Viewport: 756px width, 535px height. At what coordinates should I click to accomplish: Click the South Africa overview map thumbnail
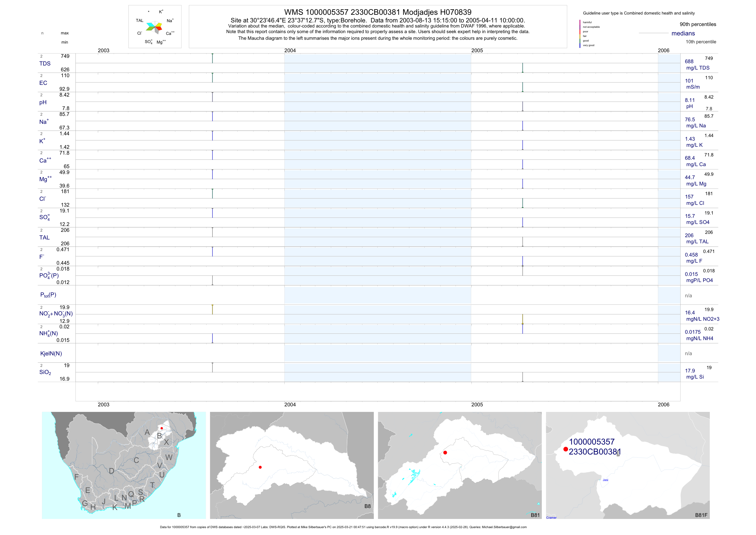(124, 465)
